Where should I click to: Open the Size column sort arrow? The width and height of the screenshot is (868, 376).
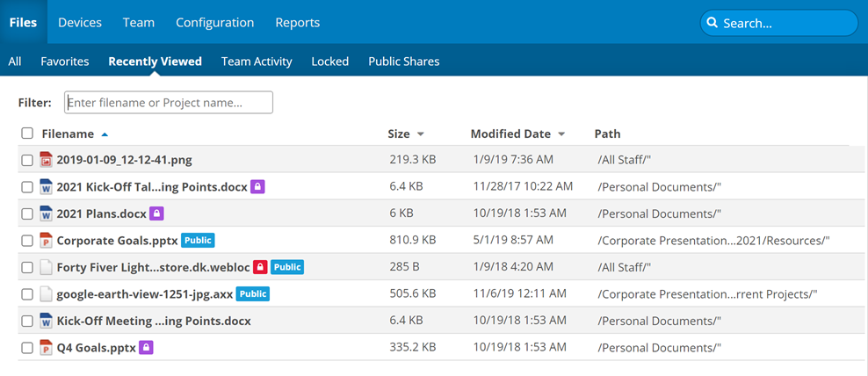point(420,134)
